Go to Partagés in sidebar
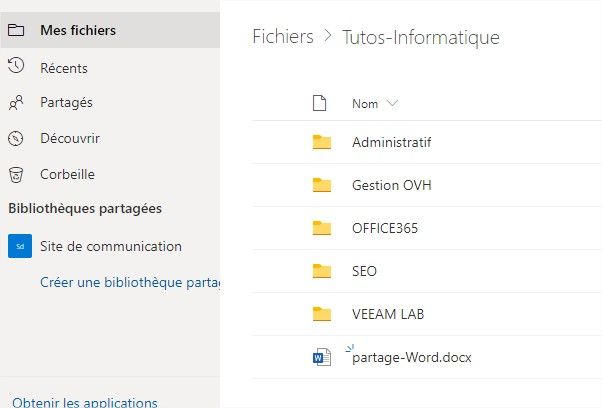 66,103
